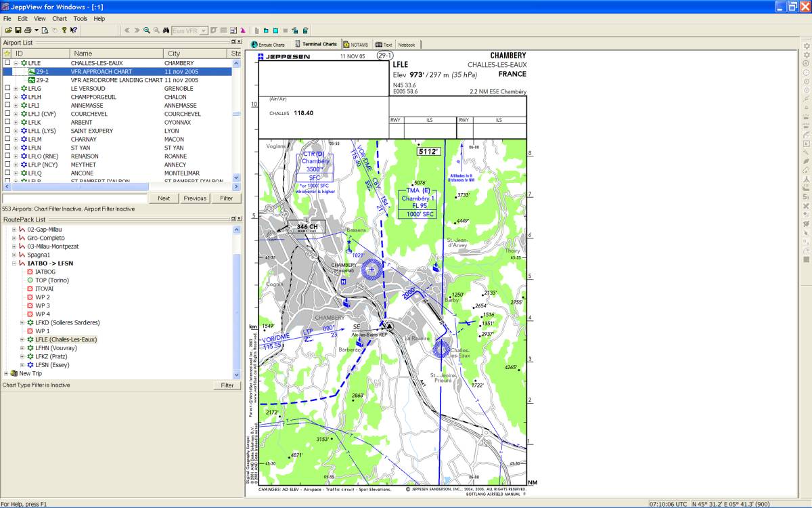Expand the New Trip node

[6, 373]
